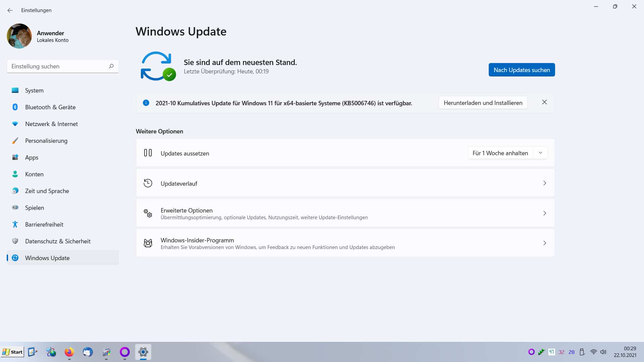
Task: Go to Netzwerk & Internet
Action: [x=63, y=124]
